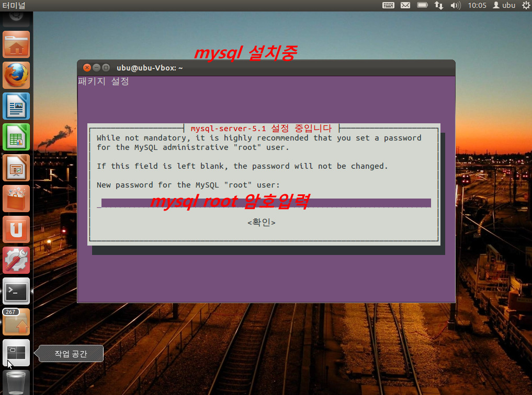Click the Ubuntu One launcher icon
The image size is (532, 395).
tap(16, 230)
